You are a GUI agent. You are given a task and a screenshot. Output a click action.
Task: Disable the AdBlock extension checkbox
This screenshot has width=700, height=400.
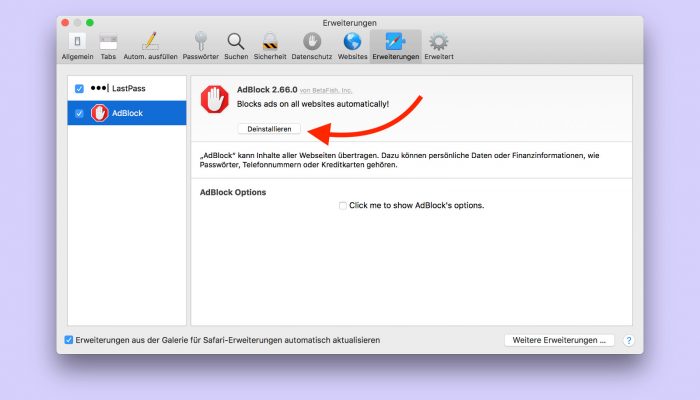(x=79, y=113)
